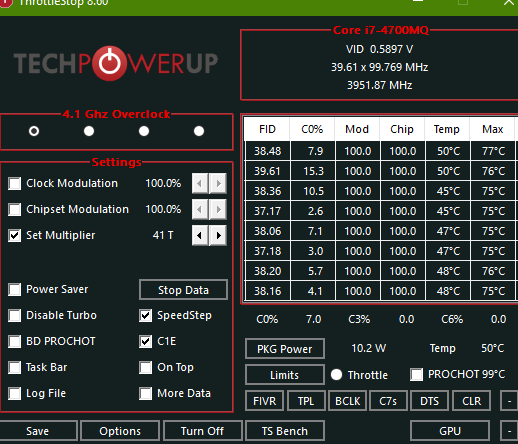This screenshot has width=518, height=444.
Task: Select the second profile radio button
Action: click(x=89, y=131)
